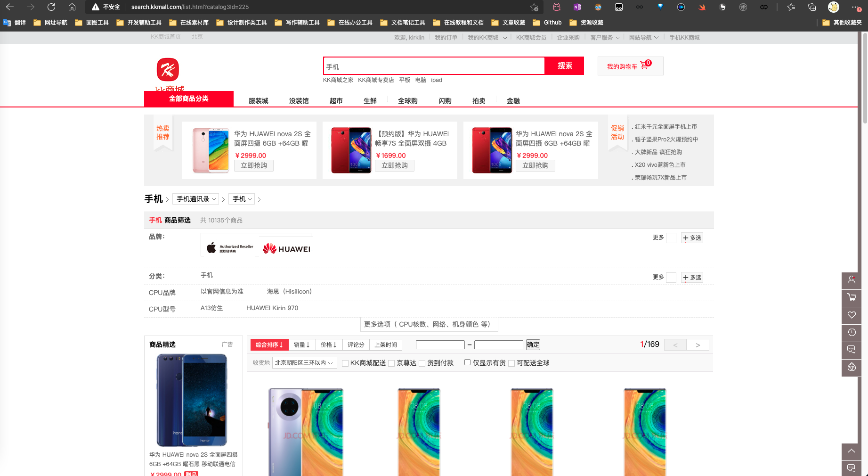Sort by 价格 tab
This screenshot has height=476, width=868.
click(329, 345)
